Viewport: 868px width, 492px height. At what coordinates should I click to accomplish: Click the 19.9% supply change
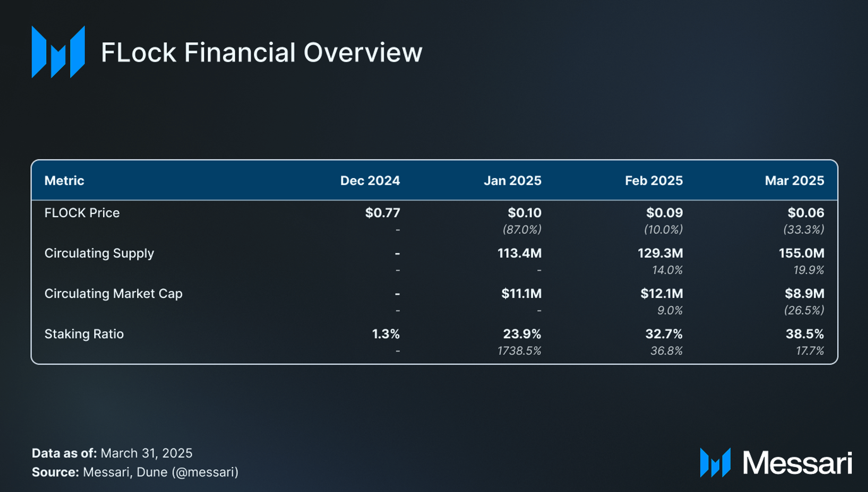809,270
